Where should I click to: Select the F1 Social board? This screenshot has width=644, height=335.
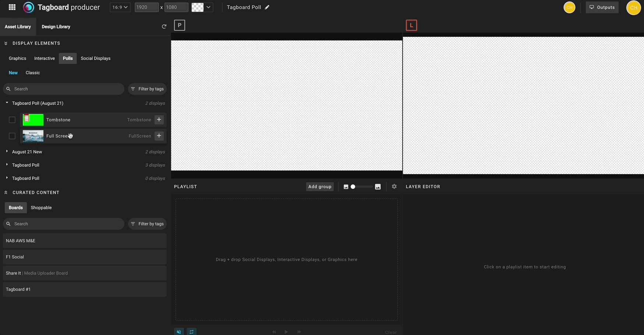85,257
